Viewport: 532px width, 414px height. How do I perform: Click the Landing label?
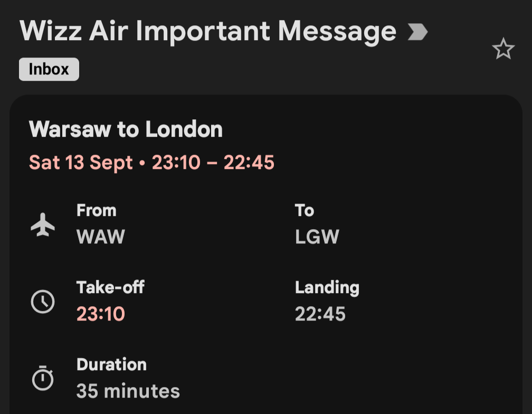click(x=327, y=288)
